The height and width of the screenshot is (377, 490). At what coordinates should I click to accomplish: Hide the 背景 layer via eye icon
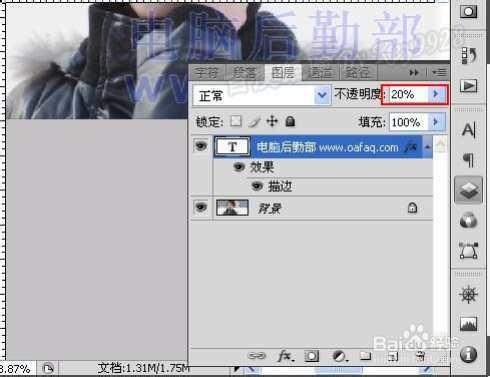click(x=201, y=207)
